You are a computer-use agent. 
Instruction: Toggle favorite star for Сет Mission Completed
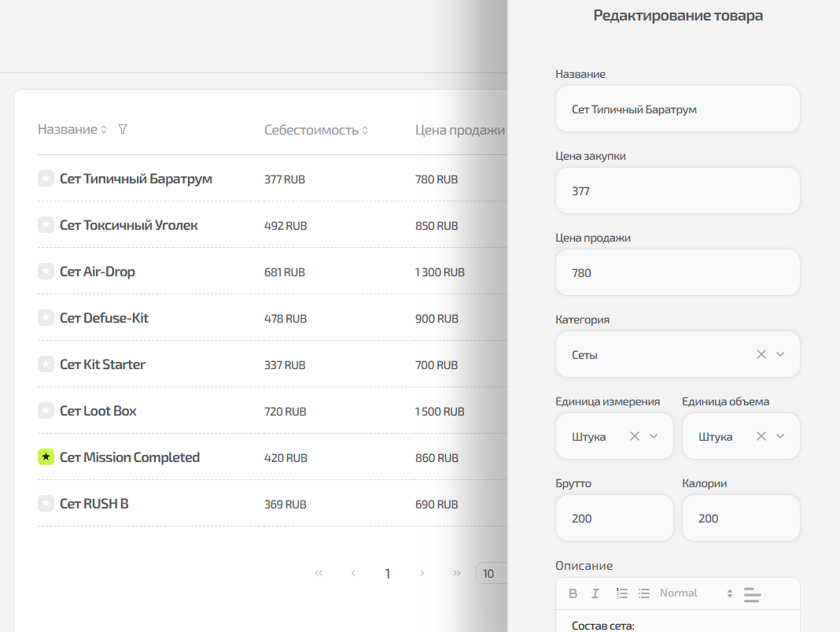46,456
